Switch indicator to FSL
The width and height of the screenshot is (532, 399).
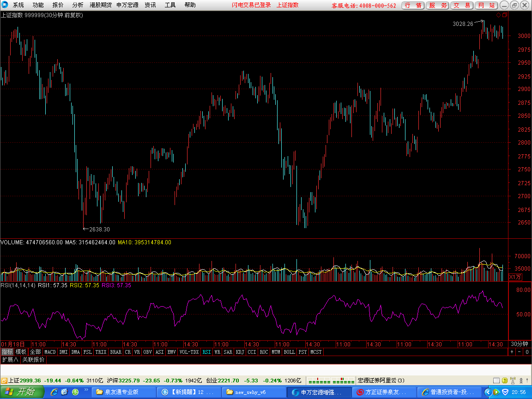point(88,352)
